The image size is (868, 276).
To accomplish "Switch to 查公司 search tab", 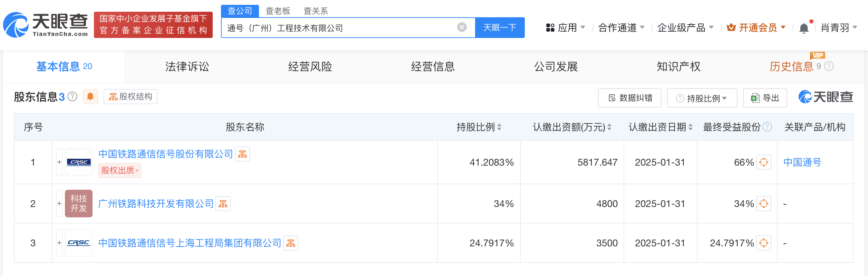I will tap(240, 11).
